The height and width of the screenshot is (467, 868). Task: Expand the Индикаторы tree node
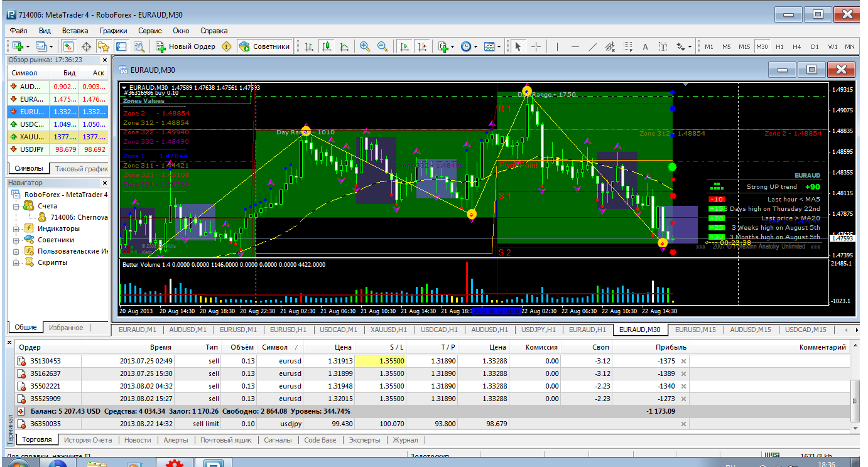(16, 228)
